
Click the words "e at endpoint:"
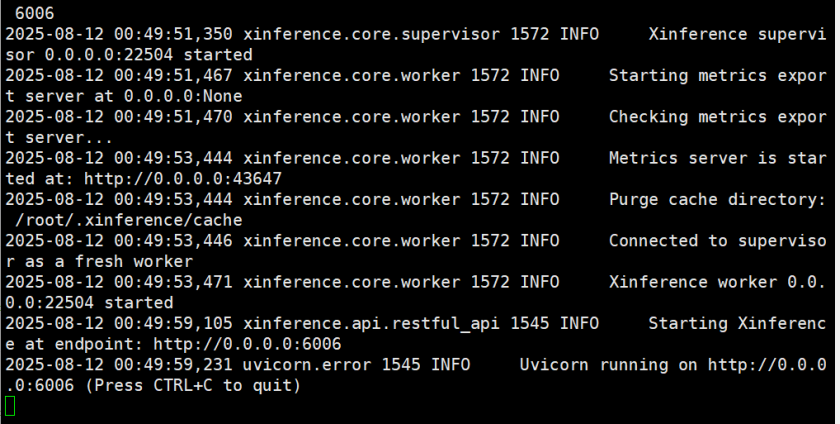[x=74, y=344]
